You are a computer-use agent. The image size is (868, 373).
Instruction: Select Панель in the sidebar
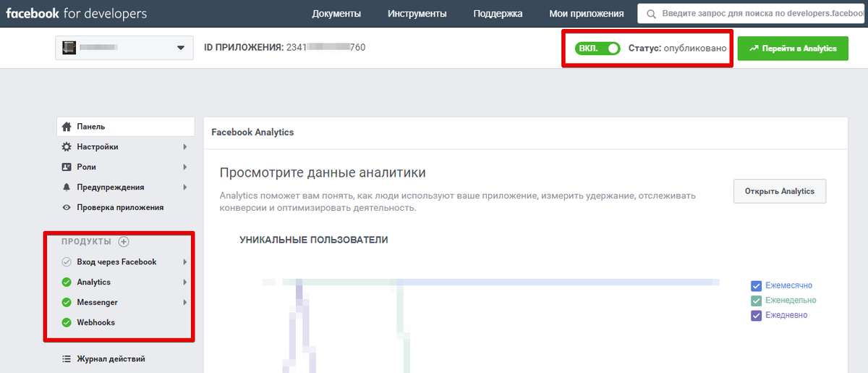click(x=125, y=126)
